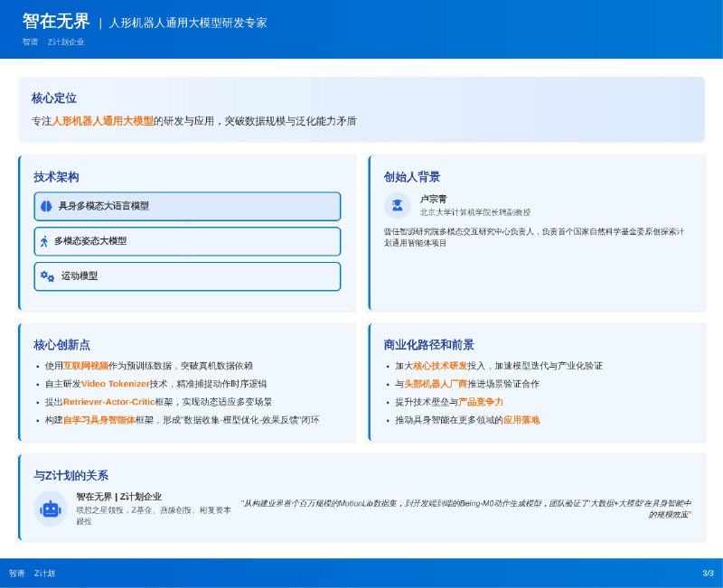This screenshot has height=588, width=723.
Task: Click the 智谱 label in the header
Action: click(x=31, y=42)
